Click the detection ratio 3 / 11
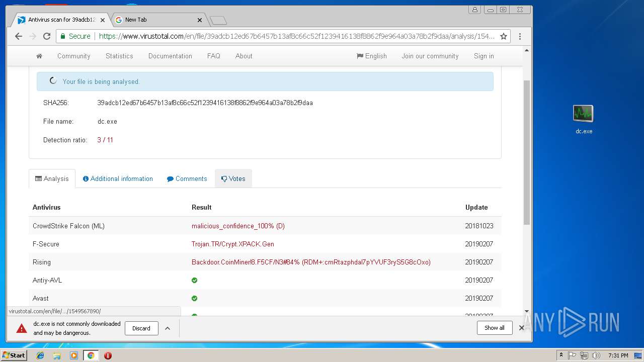The image size is (644, 362). (105, 140)
